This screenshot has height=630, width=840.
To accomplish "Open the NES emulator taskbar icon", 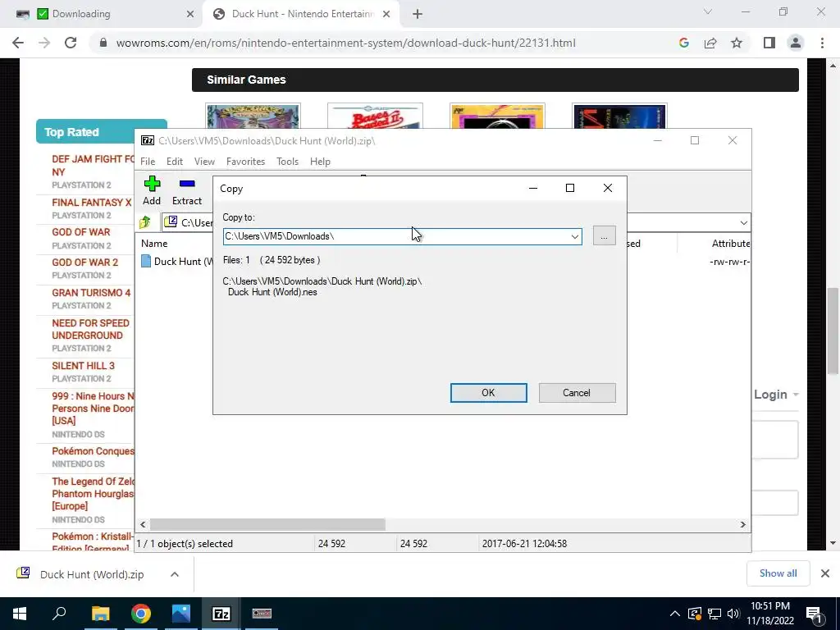I will (262, 614).
